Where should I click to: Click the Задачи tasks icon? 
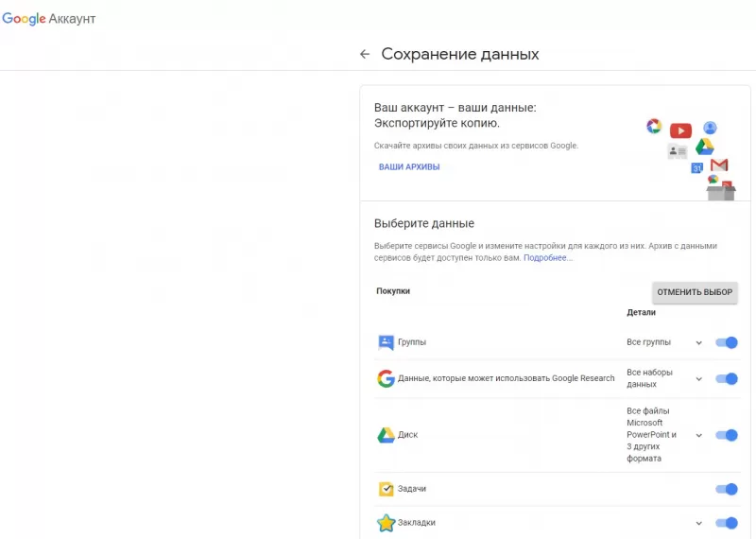point(386,489)
